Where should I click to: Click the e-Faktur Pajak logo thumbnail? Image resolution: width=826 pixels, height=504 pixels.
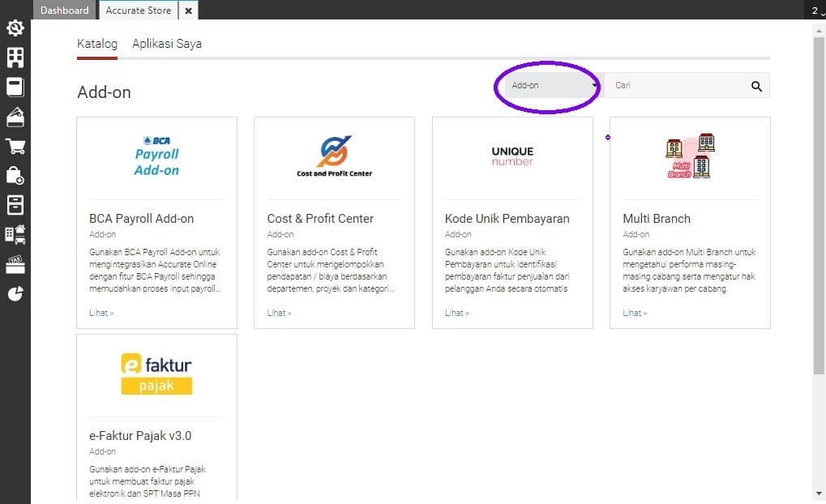(156, 371)
